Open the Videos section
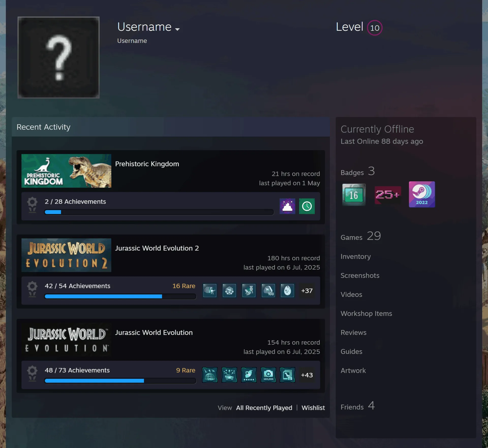This screenshot has height=448, width=488. 351,295
